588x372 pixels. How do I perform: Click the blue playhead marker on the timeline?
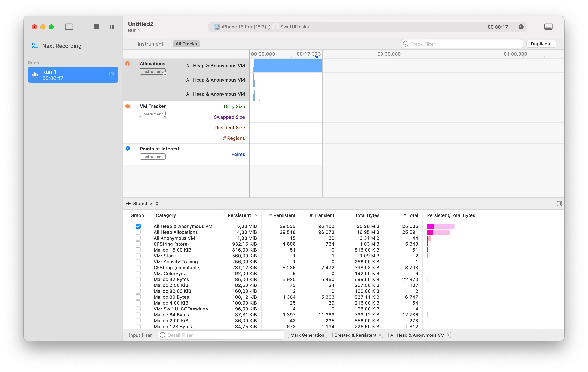click(x=317, y=57)
